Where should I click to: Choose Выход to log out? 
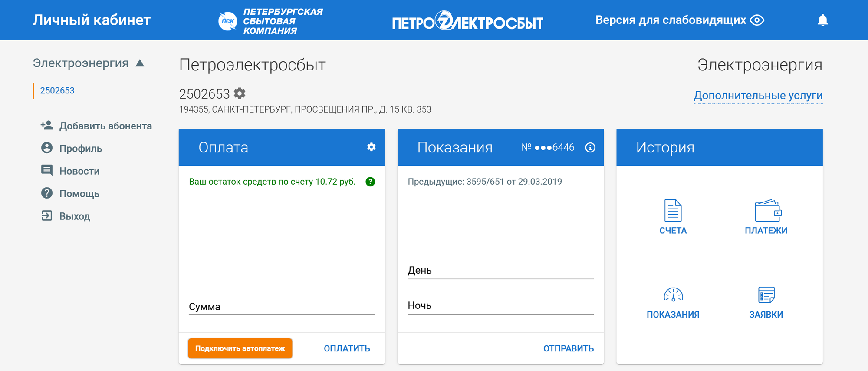pos(75,216)
